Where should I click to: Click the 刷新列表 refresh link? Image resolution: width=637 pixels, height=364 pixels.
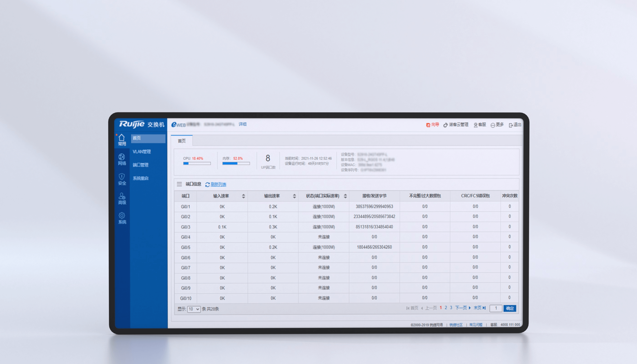coord(218,184)
